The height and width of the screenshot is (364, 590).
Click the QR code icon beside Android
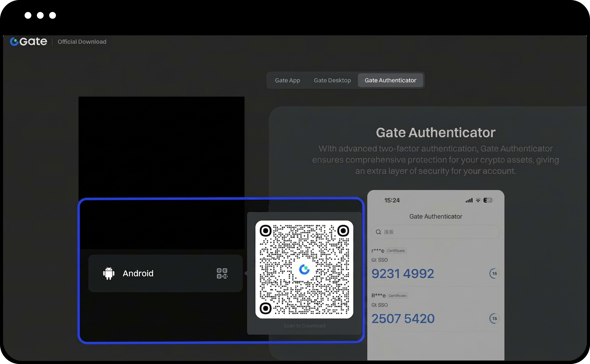click(222, 273)
